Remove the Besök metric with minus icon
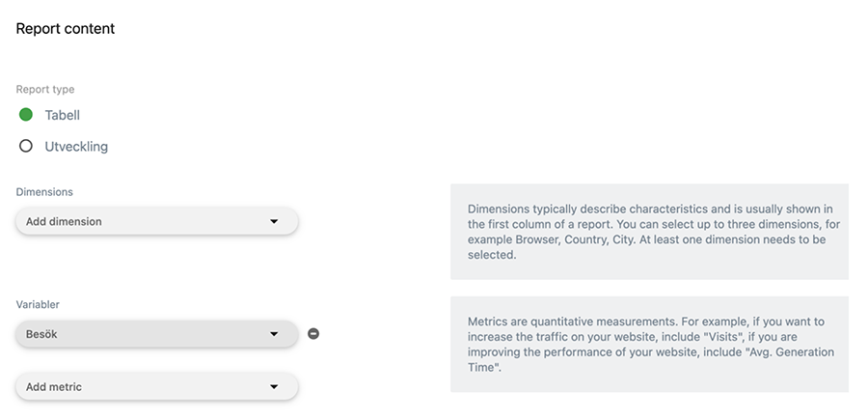868x420 pixels. tap(313, 334)
